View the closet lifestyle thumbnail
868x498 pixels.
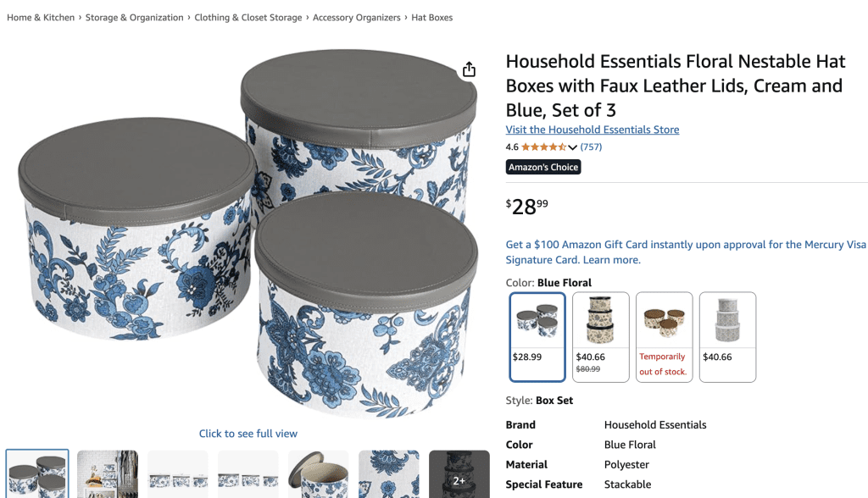(108, 474)
